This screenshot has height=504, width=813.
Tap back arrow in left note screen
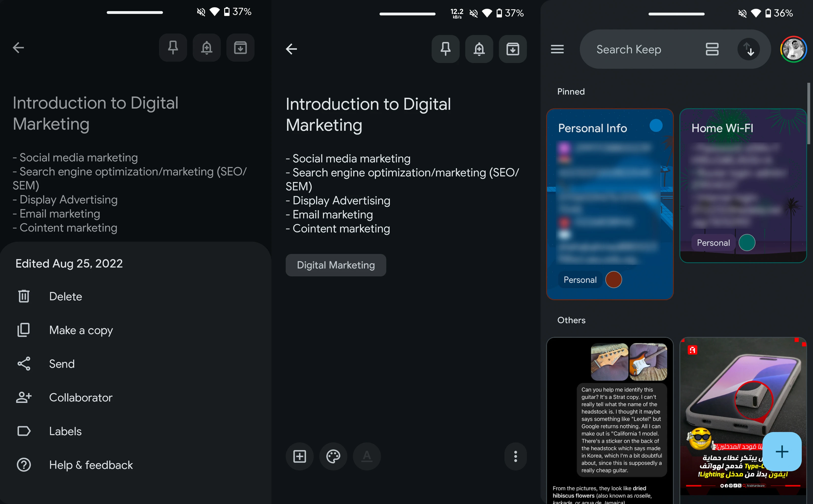pyautogui.click(x=18, y=48)
